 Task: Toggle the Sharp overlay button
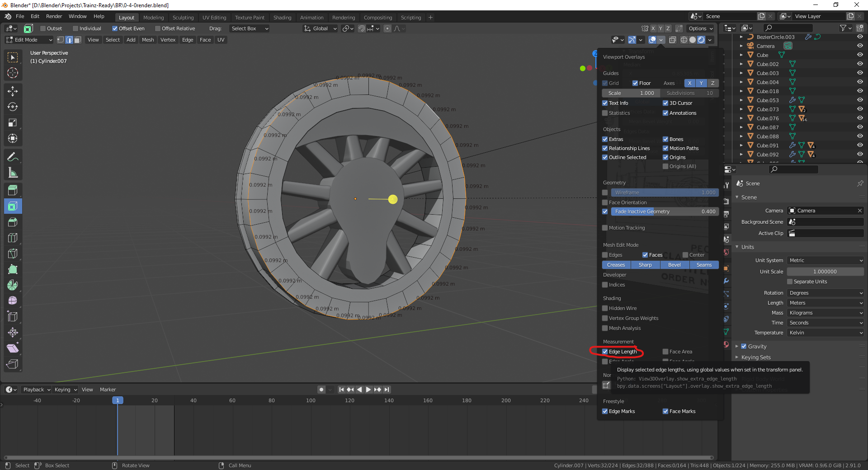pos(645,265)
